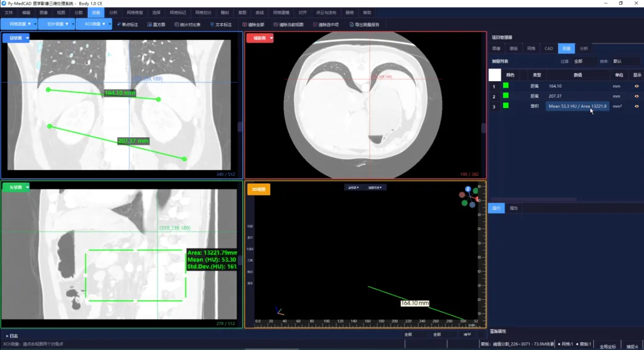Open the ROI测量 dropdown button

coord(94,24)
